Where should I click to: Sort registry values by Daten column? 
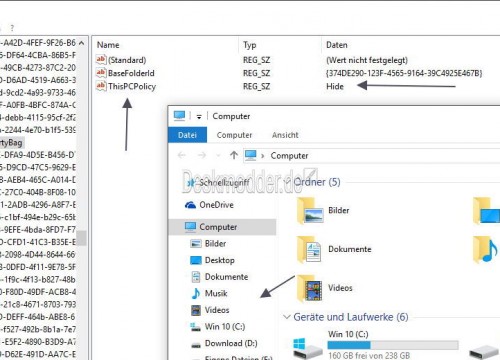337,45
